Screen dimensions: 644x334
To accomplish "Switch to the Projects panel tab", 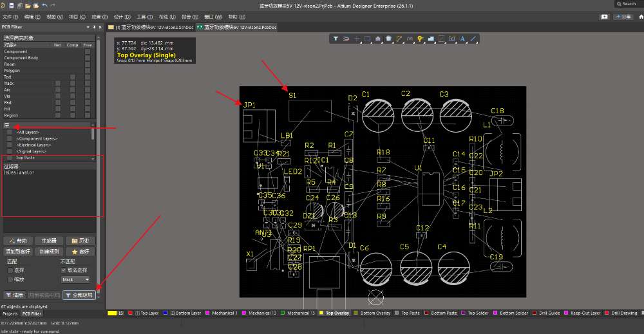I will 10,313.
